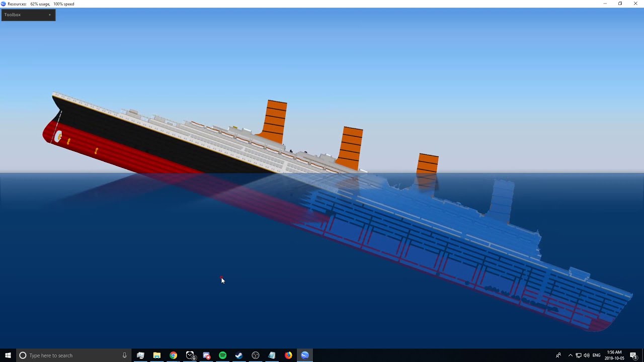
Task: Activate the microphone icon in search box
Action: pos(124,355)
